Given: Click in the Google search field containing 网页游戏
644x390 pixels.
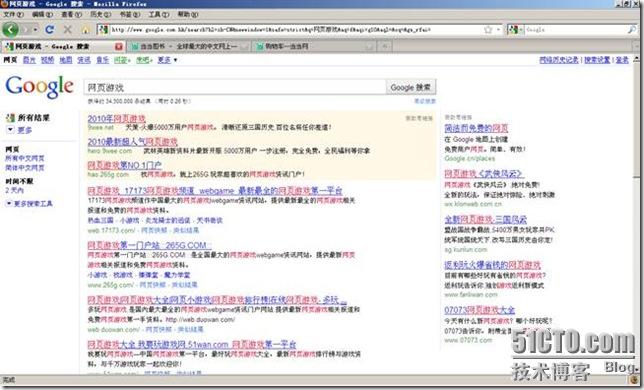Looking at the screenshot, I should click(235, 87).
